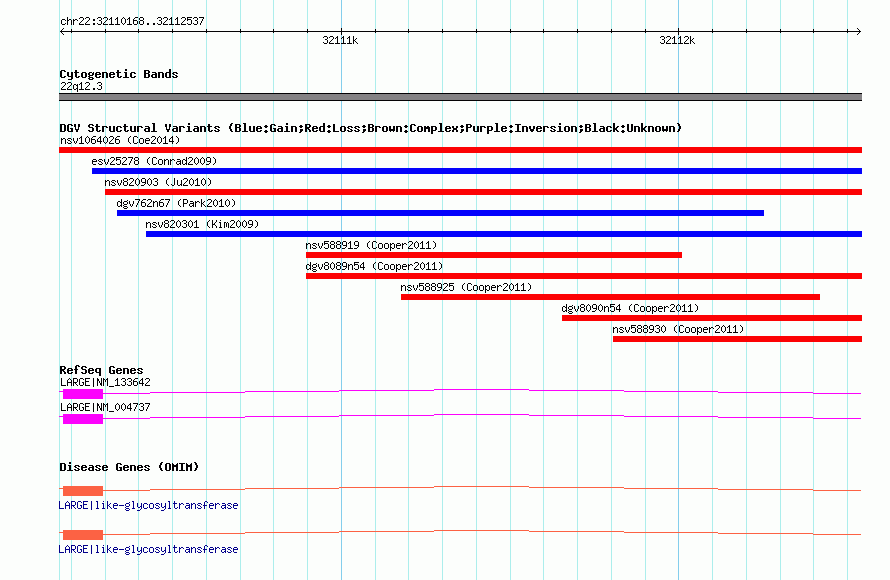The height and width of the screenshot is (580, 890).
Task: Click the 32112k ruler position marker
Action: click(677, 40)
